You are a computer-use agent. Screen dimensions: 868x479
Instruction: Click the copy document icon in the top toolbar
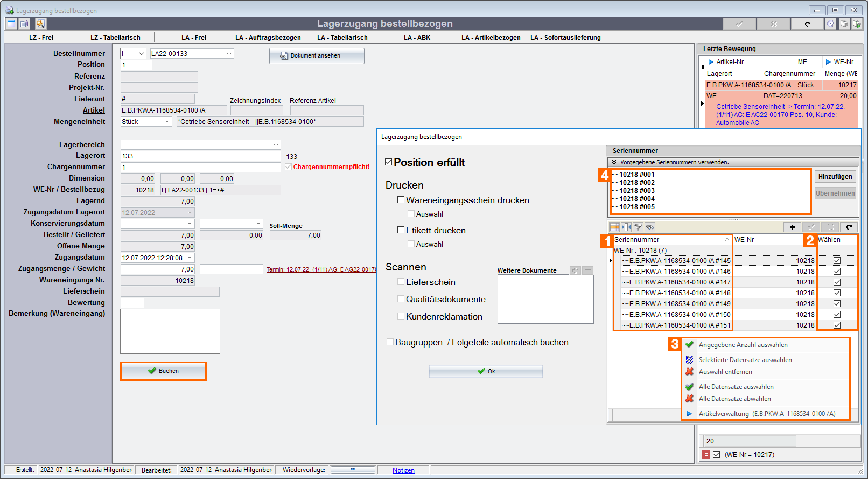pos(24,24)
